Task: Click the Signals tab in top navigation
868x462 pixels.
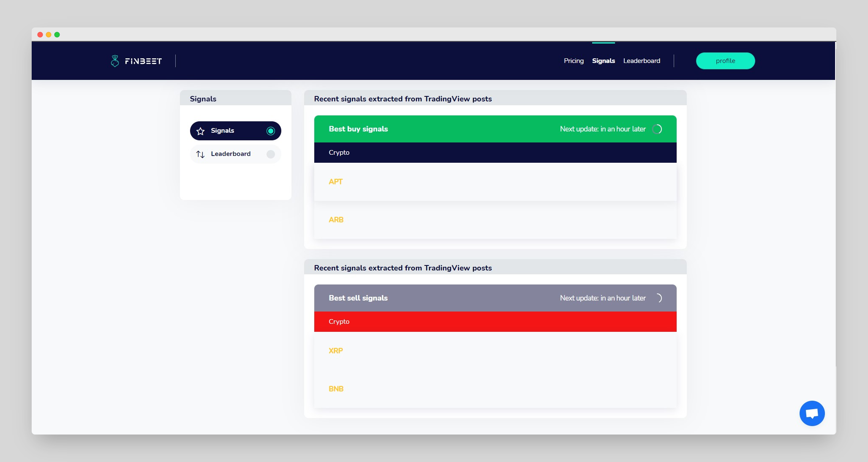Action: point(603,61)
